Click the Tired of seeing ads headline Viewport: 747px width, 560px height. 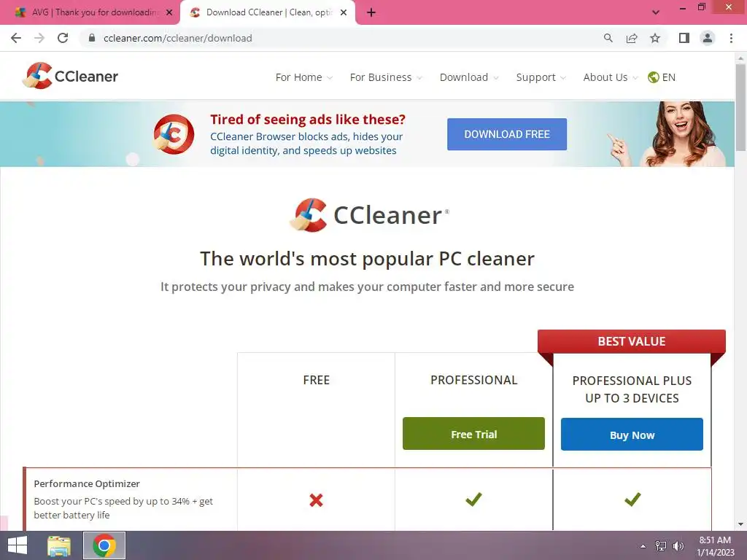coord(308,119)
